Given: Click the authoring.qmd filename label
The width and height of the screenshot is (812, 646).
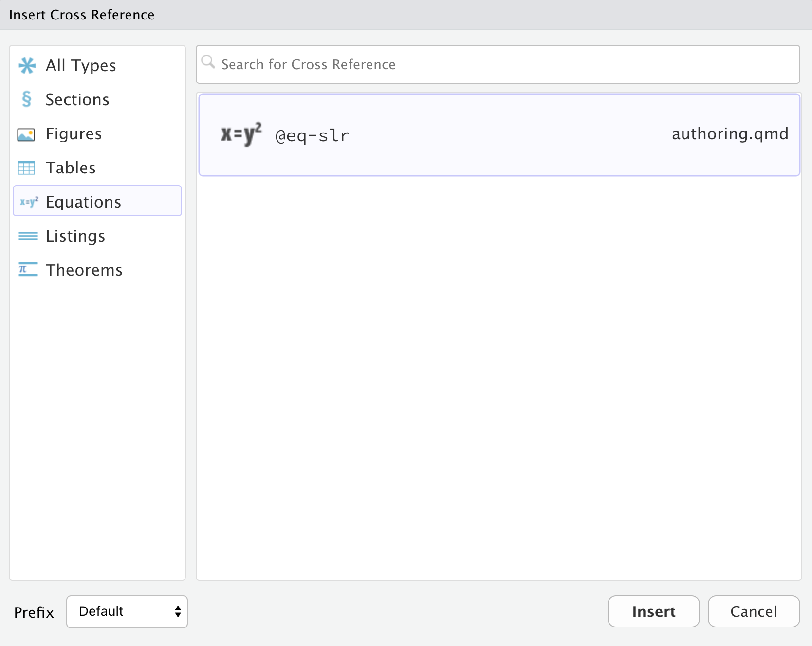Looking at the screenshot, I should point(729,134).
